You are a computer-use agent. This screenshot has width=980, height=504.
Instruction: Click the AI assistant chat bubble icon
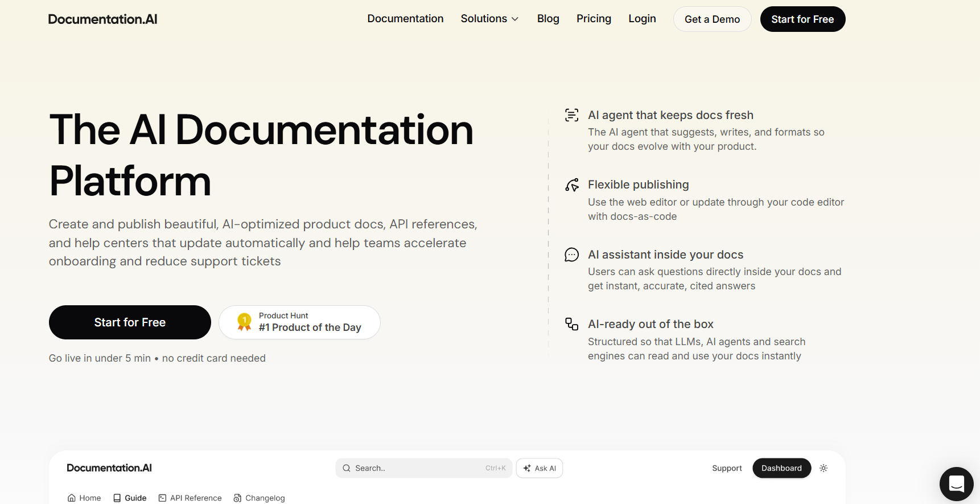click(571, 255)
